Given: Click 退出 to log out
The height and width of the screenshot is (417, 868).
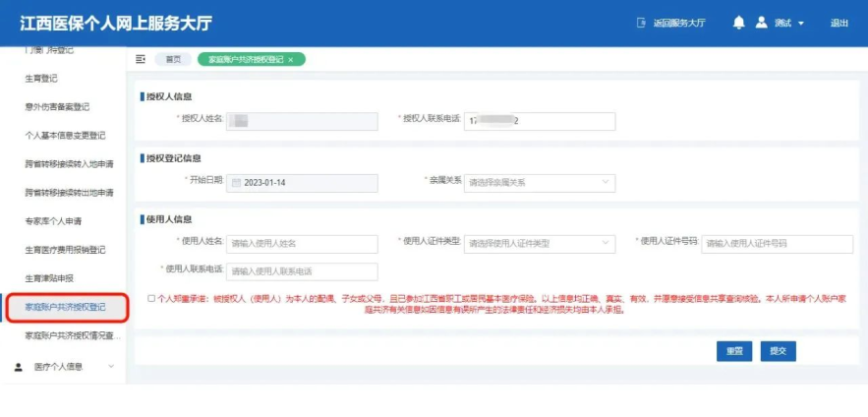Looking at the screenshot, I should click(x=839, y=23).
